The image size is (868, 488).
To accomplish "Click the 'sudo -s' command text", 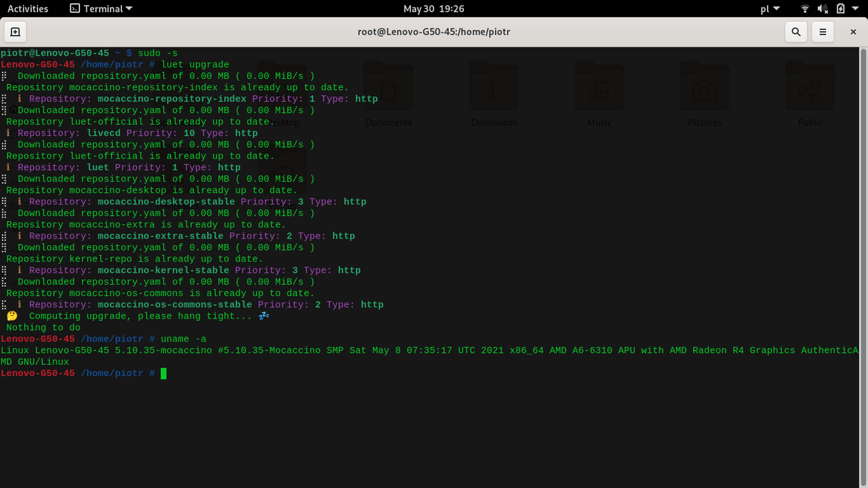I will [x=157, y=53].
